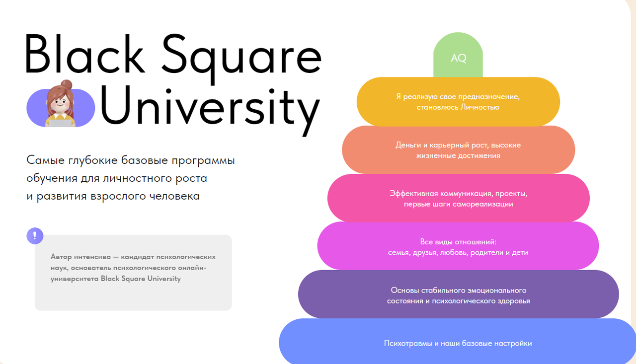
Task: Click the laptop held by the avatar
Action: click(60, 122)
